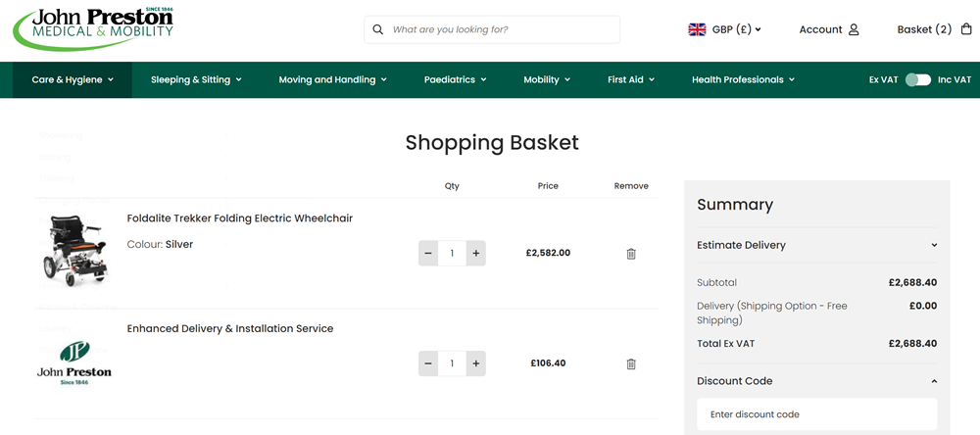The width and height of the screenshot is (980, 435).
Task: Increase Enhanced Delivery quantity with plus button
Action: [x=476, y=363]
